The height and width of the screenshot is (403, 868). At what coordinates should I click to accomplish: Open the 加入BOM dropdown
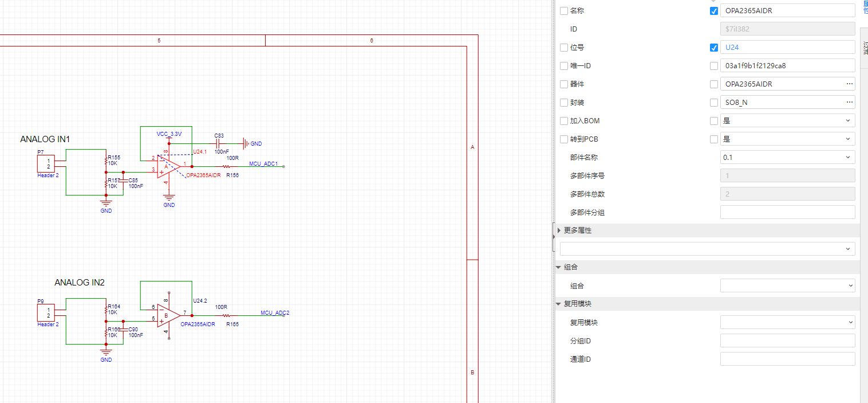[x=787, y=121]
